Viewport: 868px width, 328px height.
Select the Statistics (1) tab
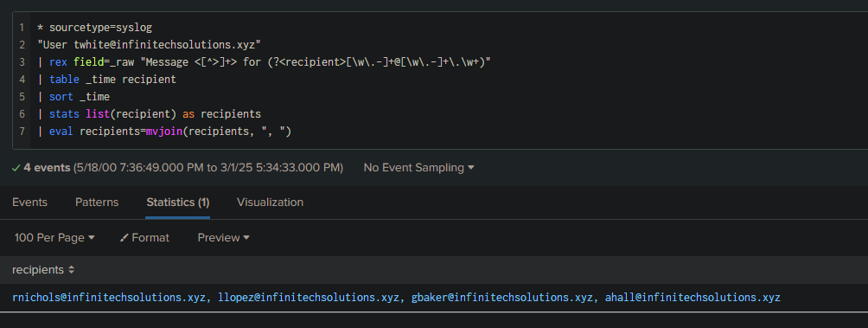coord(178,203)
